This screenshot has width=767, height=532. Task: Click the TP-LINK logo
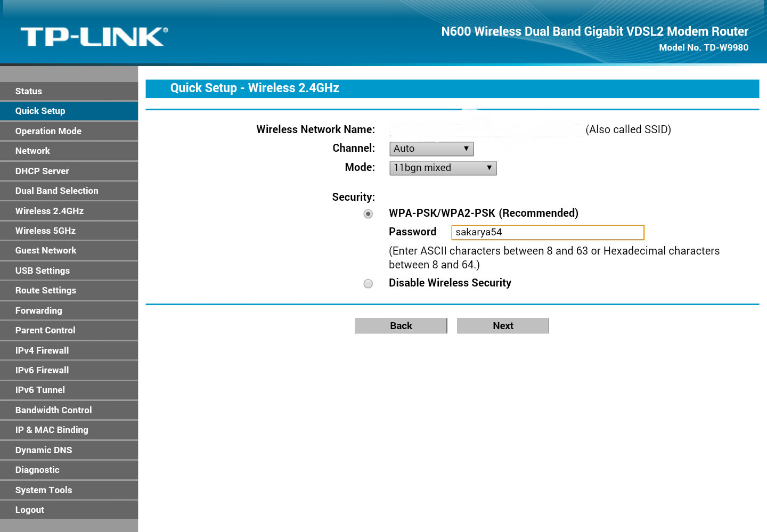click(94, 37)
